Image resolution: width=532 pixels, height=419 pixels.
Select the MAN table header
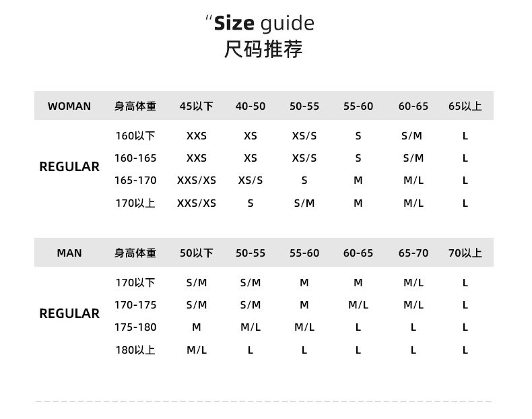tap(69, 253)
